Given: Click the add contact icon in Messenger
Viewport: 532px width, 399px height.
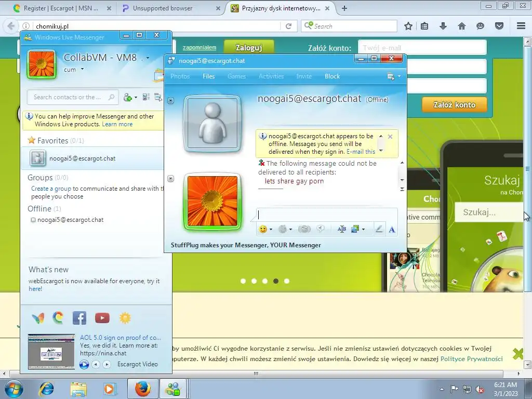Looking at the screenshot, I should [128, 97].
